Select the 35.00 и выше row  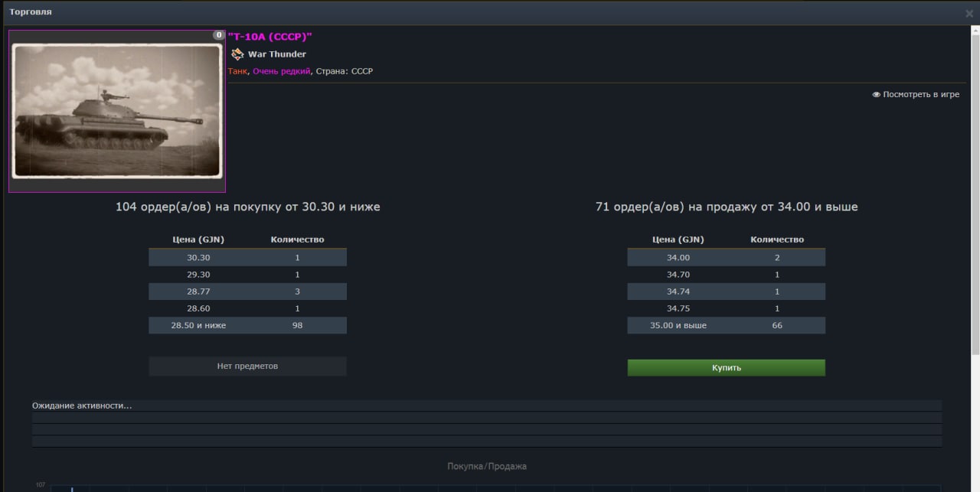pyautogui.click(x=726, y=325)
